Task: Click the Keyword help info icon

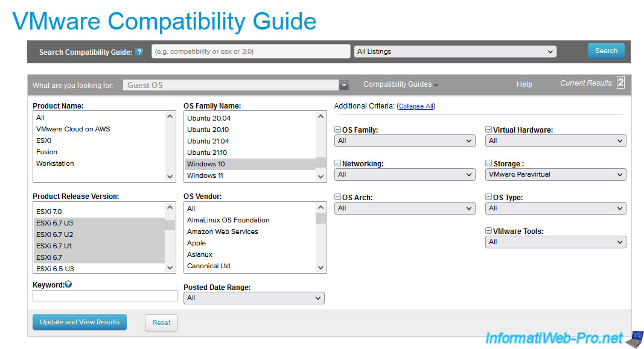Action: tap(68, 285)
